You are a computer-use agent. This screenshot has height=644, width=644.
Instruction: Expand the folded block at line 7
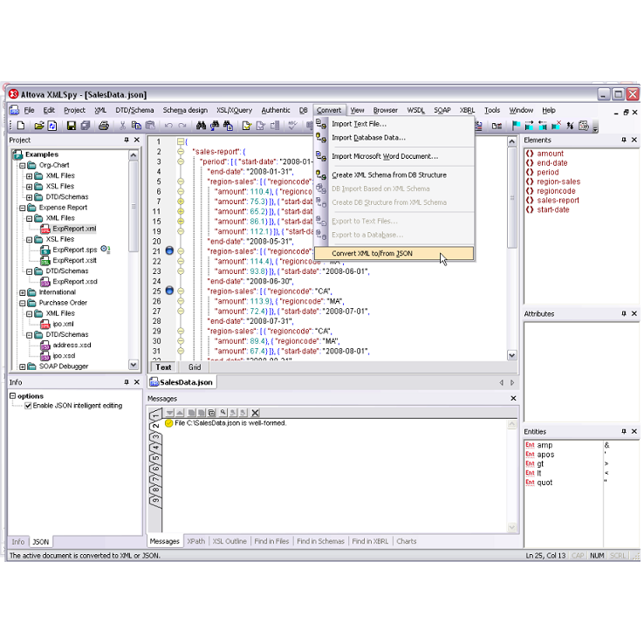pos(181,202)
